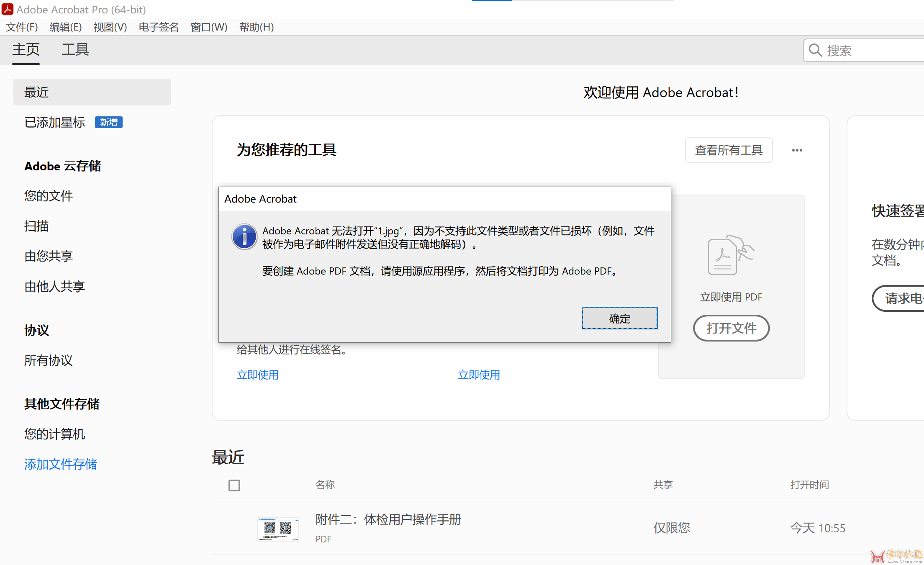Select 您的文件 in the sidebar
The height and width of the screenshot is (565, 924).
tap(49, 196)
